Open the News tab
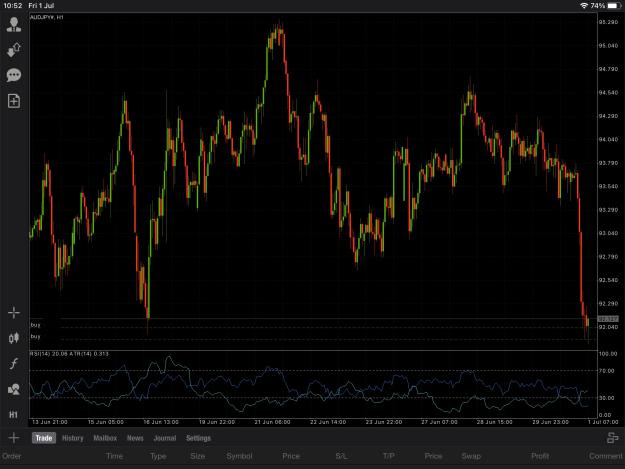Image resolution: width=625 pixels, height=469 pixels. pos(135,438)
